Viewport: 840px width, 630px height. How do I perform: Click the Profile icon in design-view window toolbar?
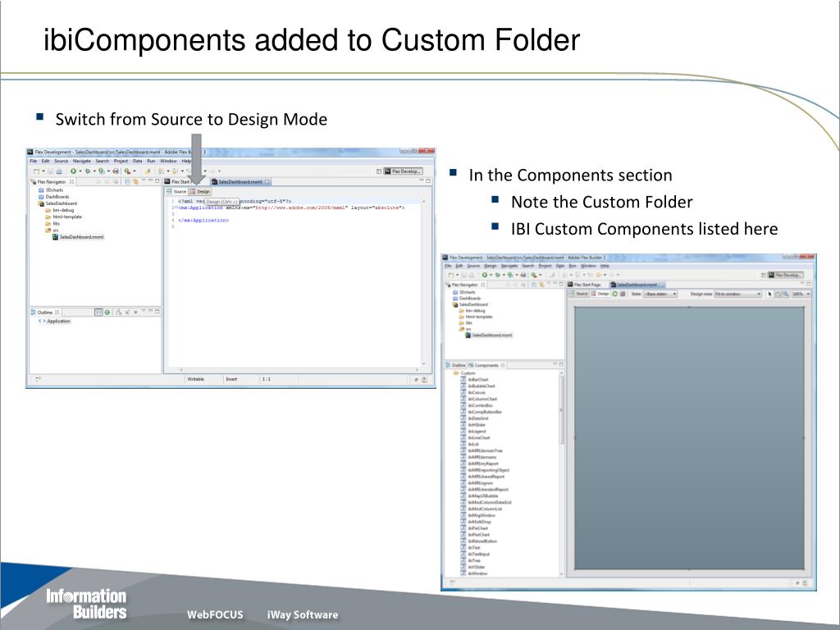click(x=510, y=275)
